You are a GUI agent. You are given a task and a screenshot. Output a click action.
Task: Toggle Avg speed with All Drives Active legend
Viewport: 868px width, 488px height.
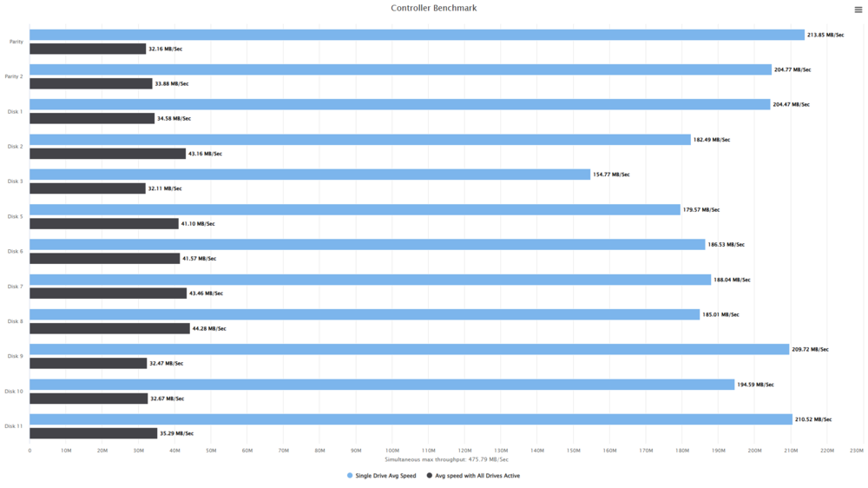tap(473, 475)
